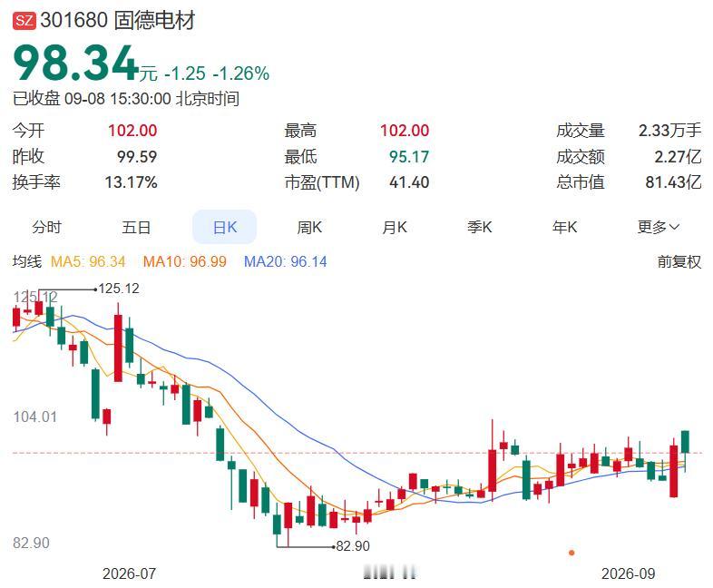Image resolution: width=713 pixels, height=588 pixels.
Task: Click the orange event dot below chart
Action: pyautogui.click(x=571, y=553)
